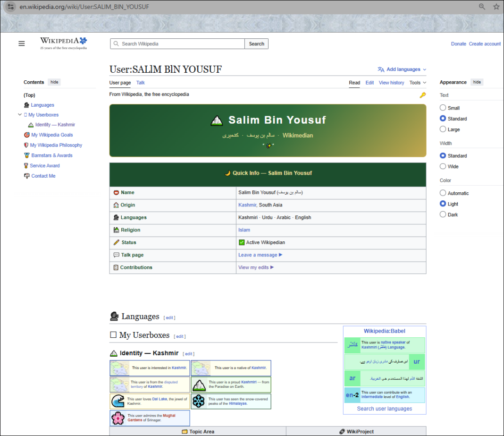Select Standard text size
This screenshot has height=436, width=504.
(443, 119)
